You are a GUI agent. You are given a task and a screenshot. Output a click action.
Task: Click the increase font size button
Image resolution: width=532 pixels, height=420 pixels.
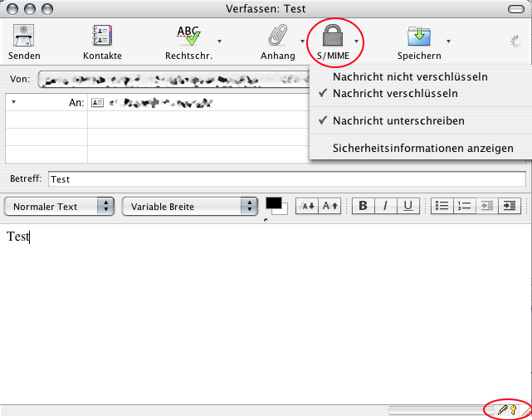(330, 206)
